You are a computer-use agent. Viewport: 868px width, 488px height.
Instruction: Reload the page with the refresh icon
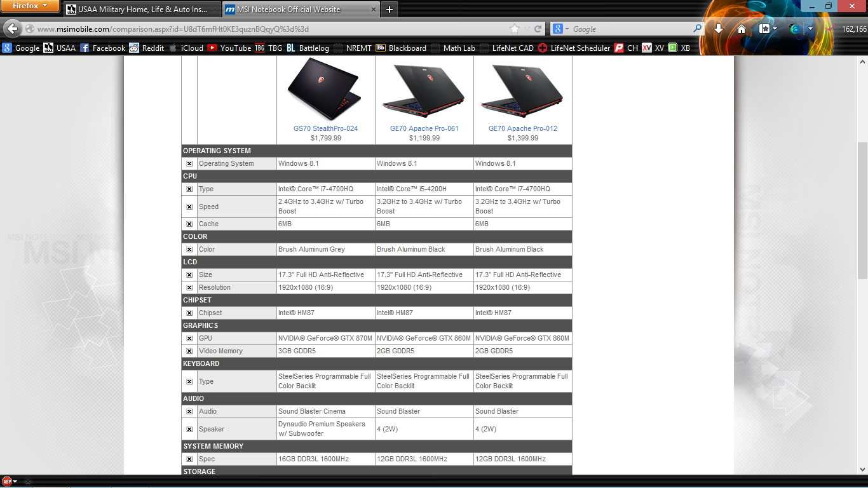click(538, 29)
